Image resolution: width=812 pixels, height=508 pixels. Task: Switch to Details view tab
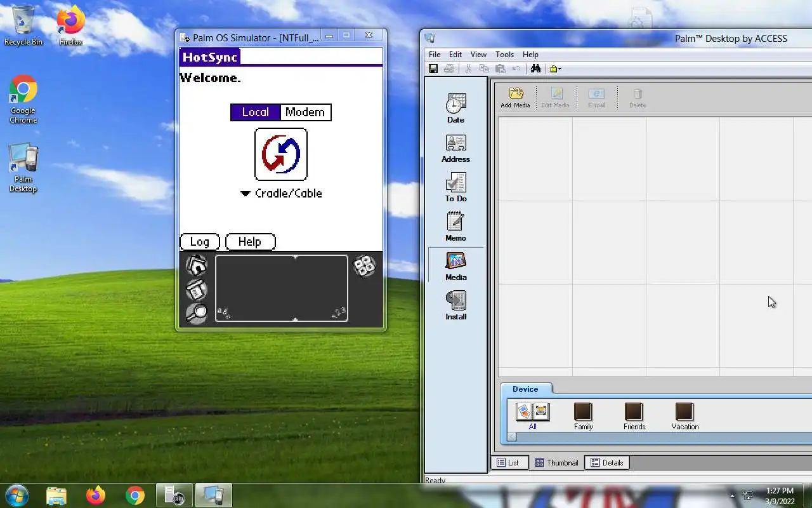[606, 463]
